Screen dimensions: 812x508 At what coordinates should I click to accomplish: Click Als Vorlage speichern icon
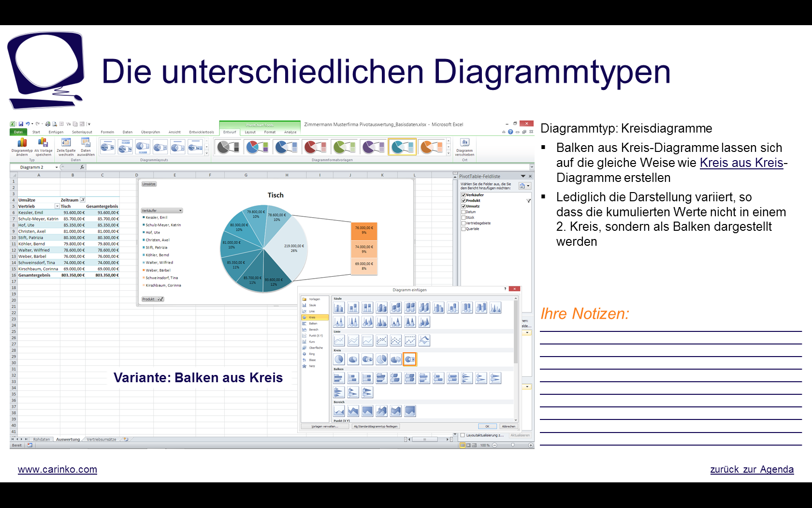43,147
